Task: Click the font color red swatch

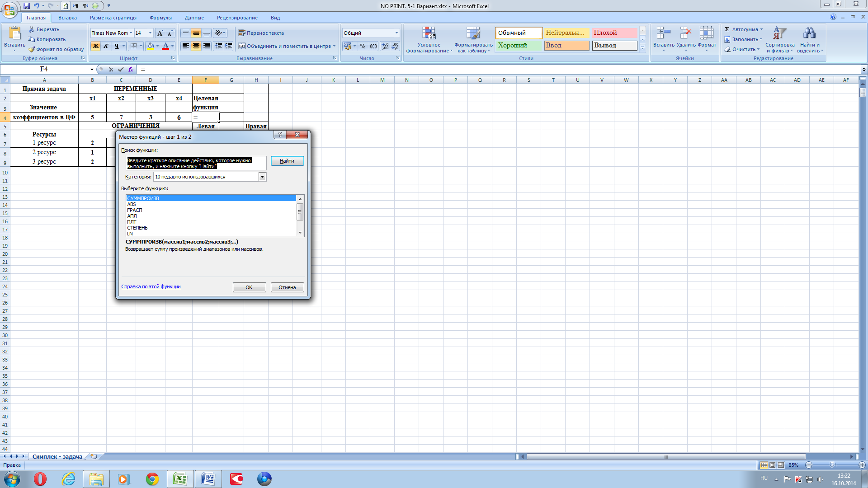Action: pos(165,46)
